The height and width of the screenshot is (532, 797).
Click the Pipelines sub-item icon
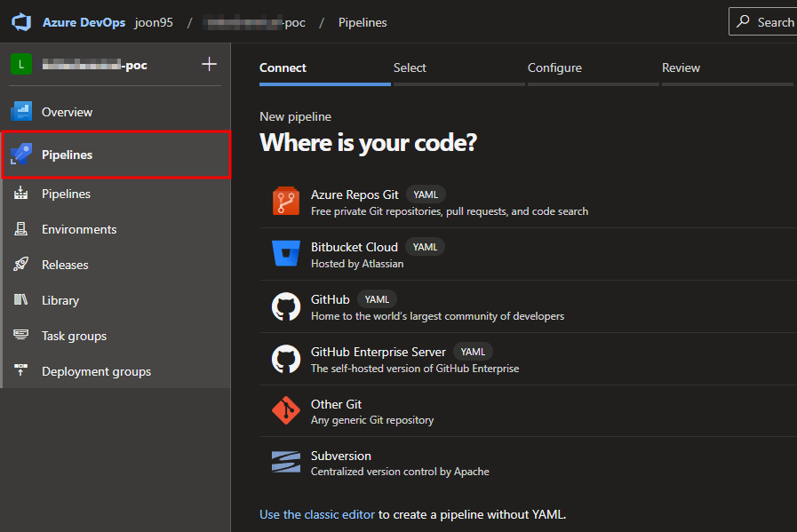20,193
